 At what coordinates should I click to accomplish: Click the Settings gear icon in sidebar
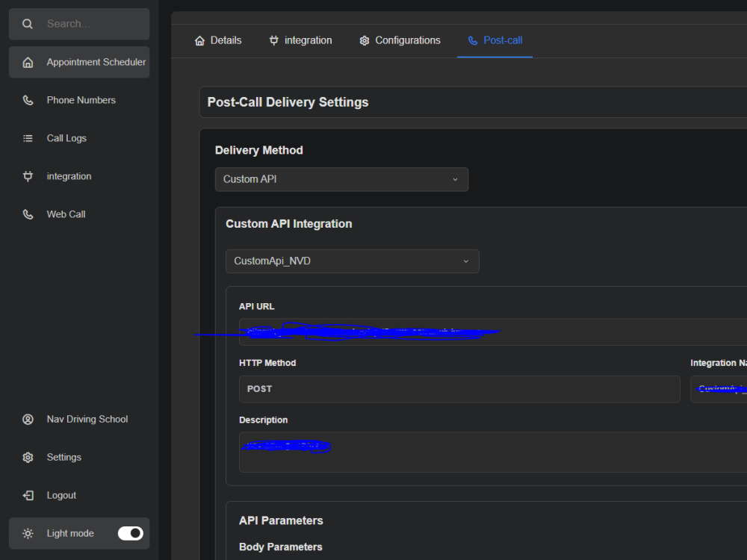28,458
